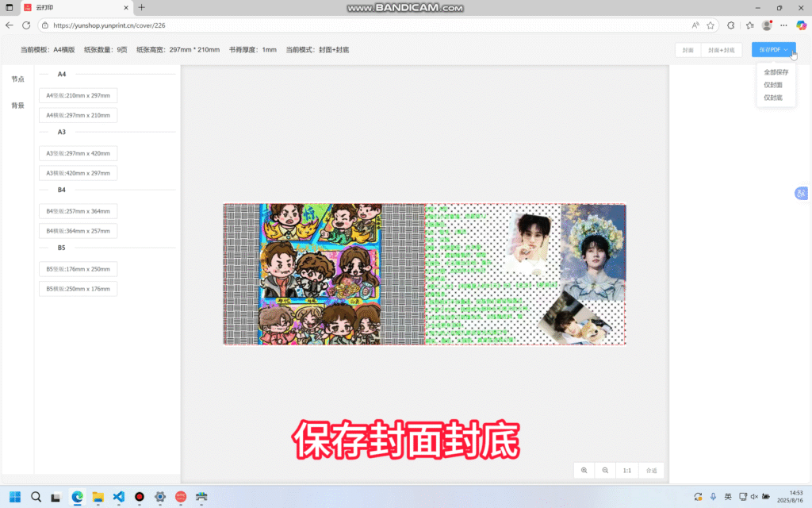Select B5竖版 176mm x 250mm template
The image size is (812, 508).
click(79, 269)
